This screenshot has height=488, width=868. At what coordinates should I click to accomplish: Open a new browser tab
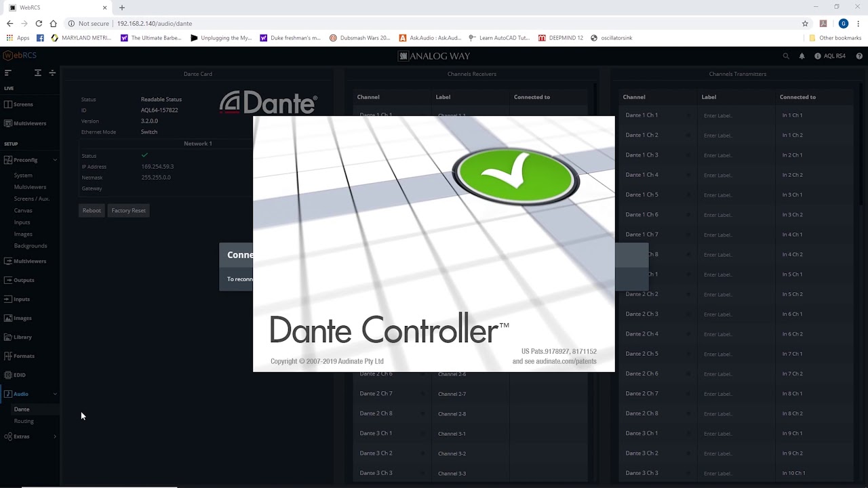click(x=122, y=7)
